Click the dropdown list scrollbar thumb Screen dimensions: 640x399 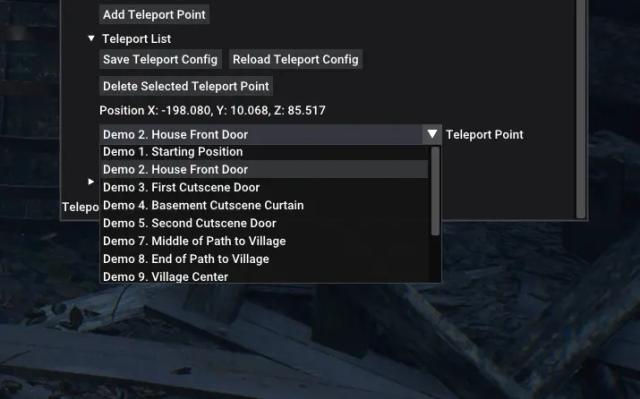coord(435,191)
